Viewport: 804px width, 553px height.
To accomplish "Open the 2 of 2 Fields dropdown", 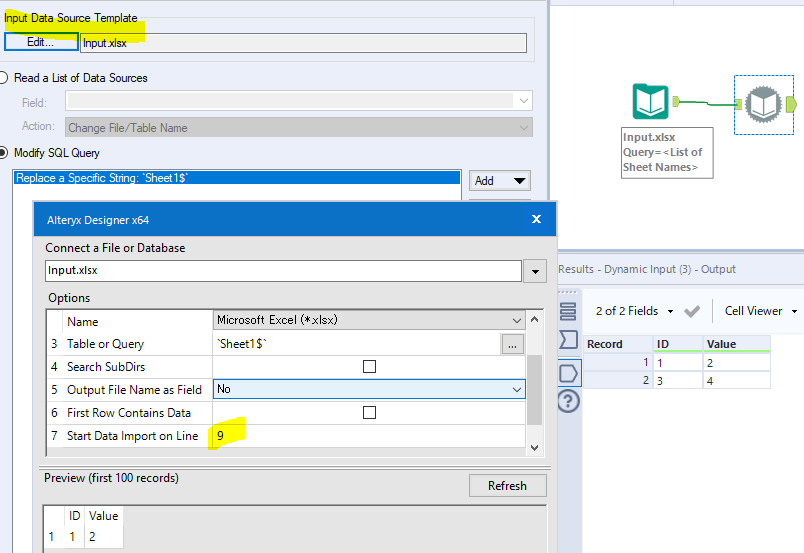I will click(634, 311).
